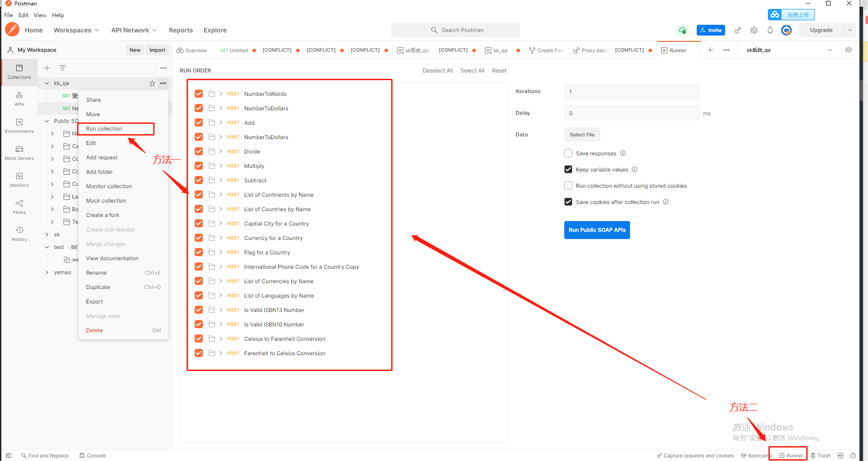Open the capture requests satellite icon
868x461 pixels.
[738, 30]
